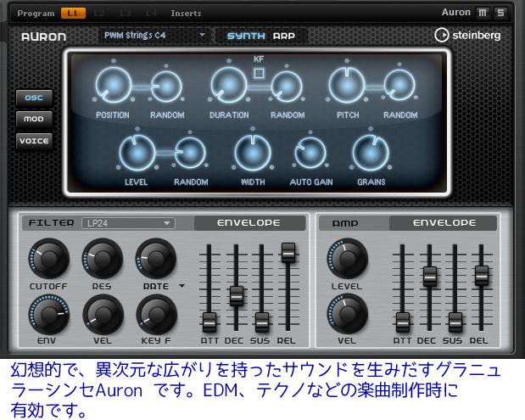Open the Inserts tab
This screenshot has width=525, height=420.
pos(186,13)
